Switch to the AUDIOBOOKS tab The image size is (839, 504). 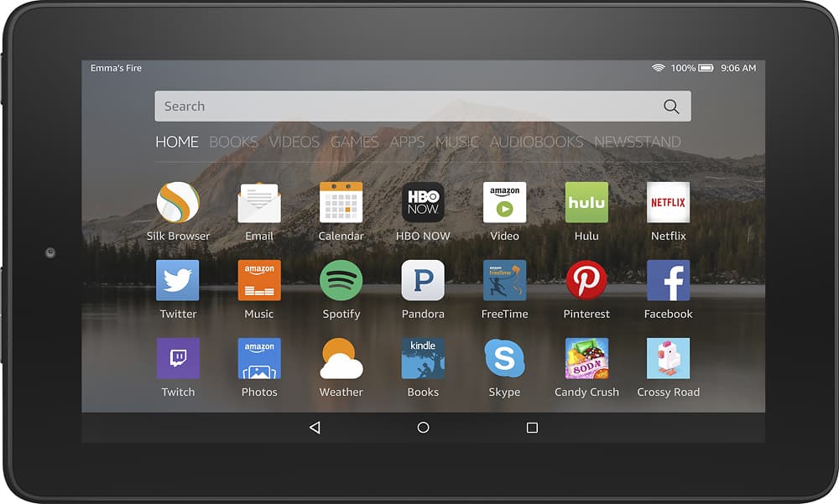coord(536,142)
